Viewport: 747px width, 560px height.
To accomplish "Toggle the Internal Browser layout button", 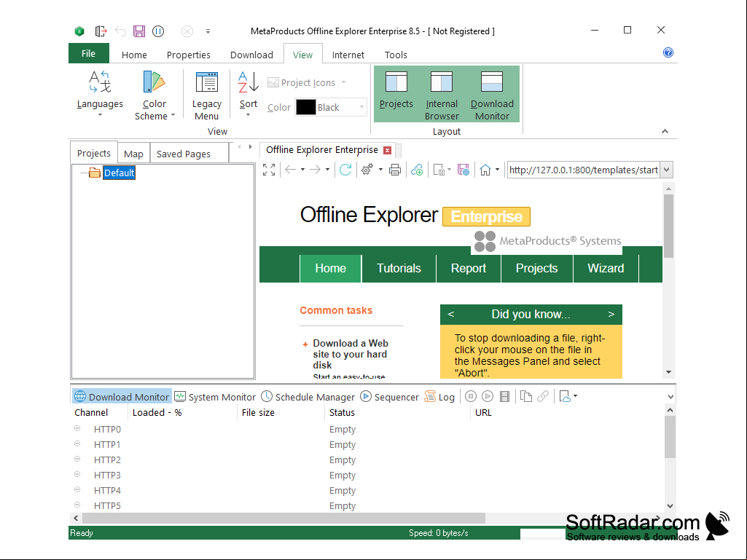I will point(442,94).
